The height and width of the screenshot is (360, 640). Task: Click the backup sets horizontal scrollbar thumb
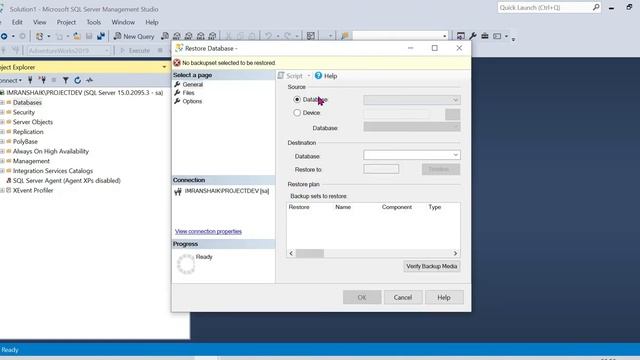(310, 253)
